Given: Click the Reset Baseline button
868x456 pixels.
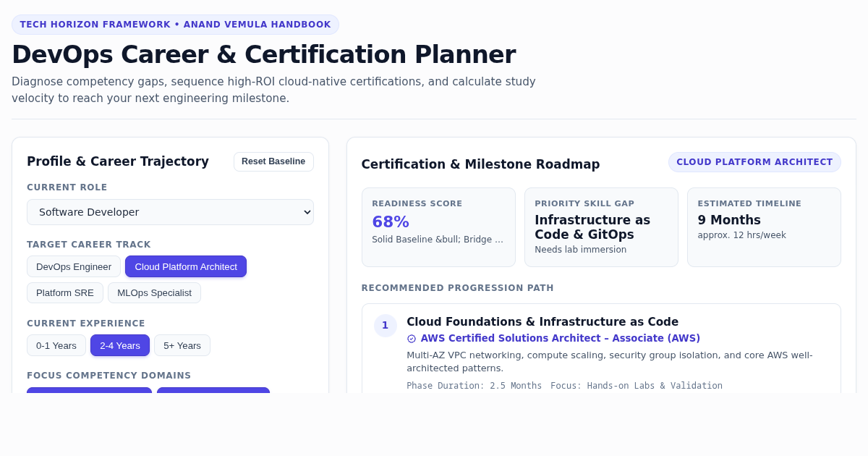Looking at the screenshot, I should click(x=273, y=161).
